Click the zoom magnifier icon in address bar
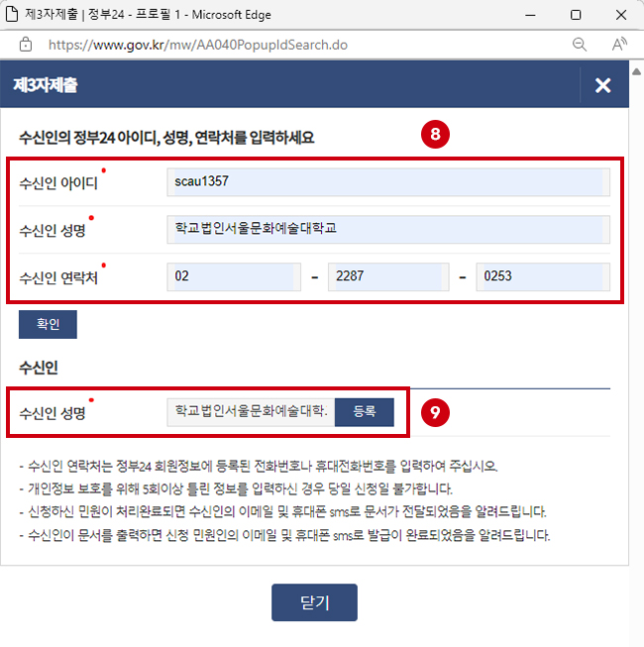Screen dimensions: 644x647 tap(580, 45)
